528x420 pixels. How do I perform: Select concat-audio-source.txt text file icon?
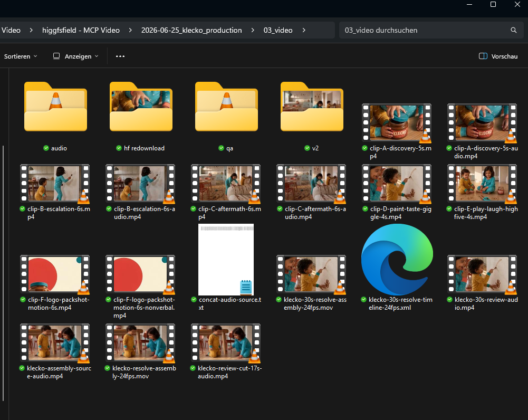click(x=226, y=260)
